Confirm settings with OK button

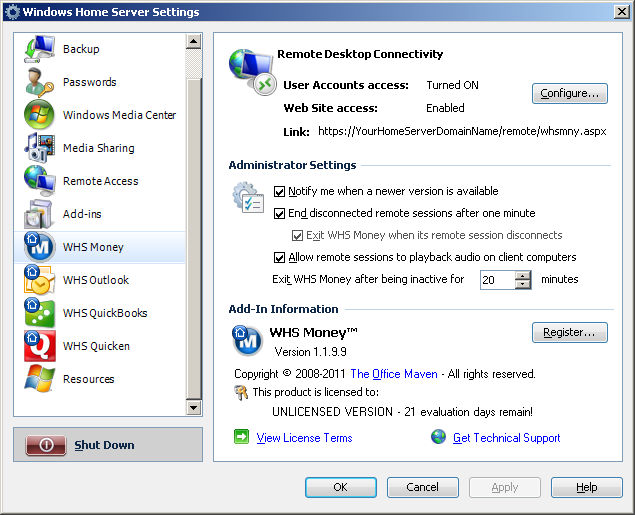(341, 487)
